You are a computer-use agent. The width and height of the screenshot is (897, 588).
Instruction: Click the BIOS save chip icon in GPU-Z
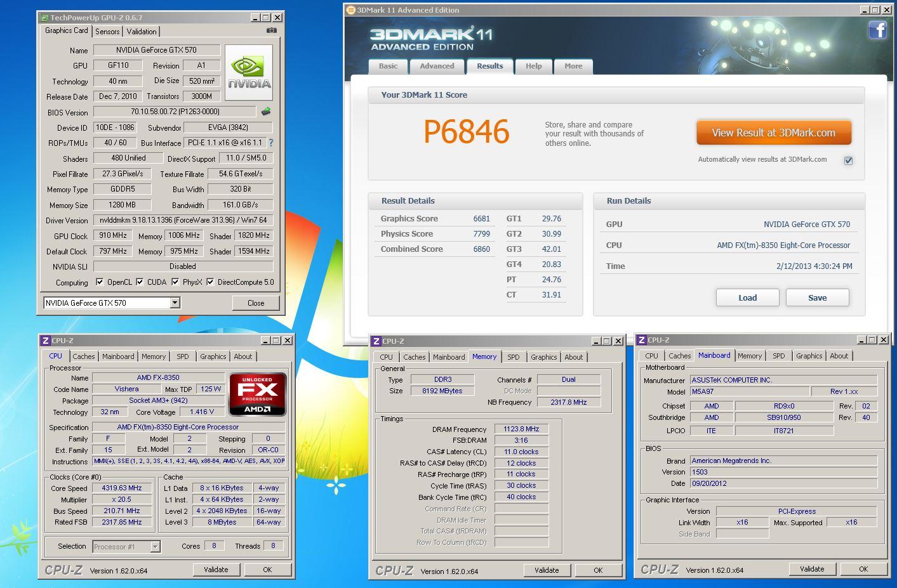(x=265, y=112)
